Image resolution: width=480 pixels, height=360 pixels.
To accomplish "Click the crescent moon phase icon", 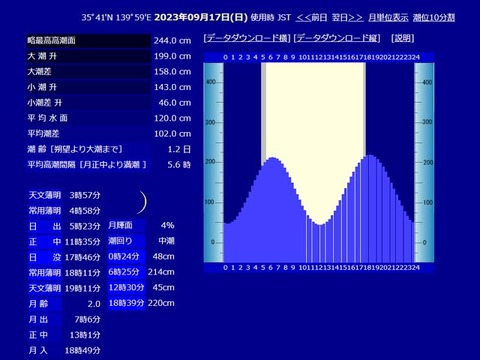I will tap(142, 202).
